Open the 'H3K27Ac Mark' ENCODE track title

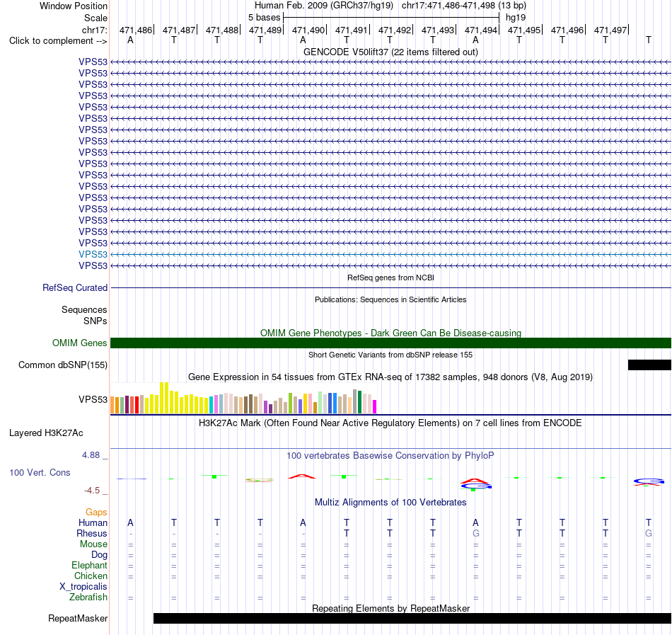(390, 423)
